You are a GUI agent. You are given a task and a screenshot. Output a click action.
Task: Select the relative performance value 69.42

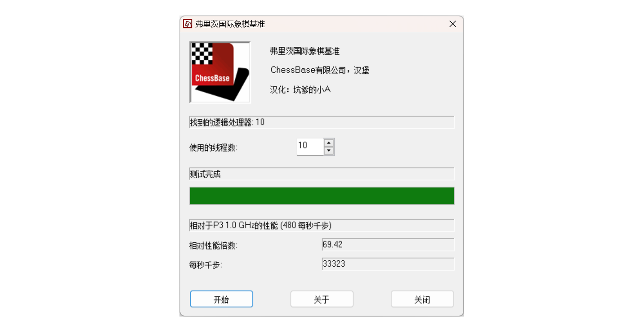(388, 245)
